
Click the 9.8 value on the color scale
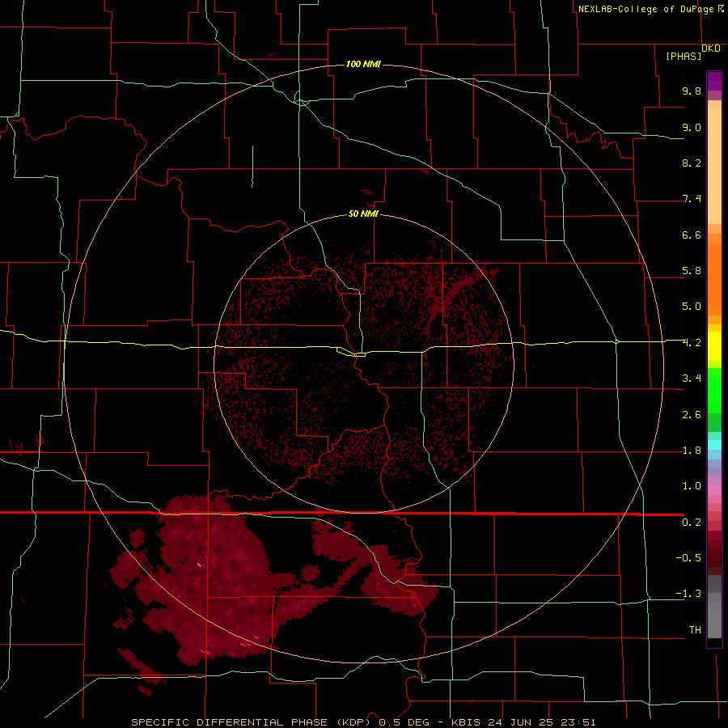[692, 91]
